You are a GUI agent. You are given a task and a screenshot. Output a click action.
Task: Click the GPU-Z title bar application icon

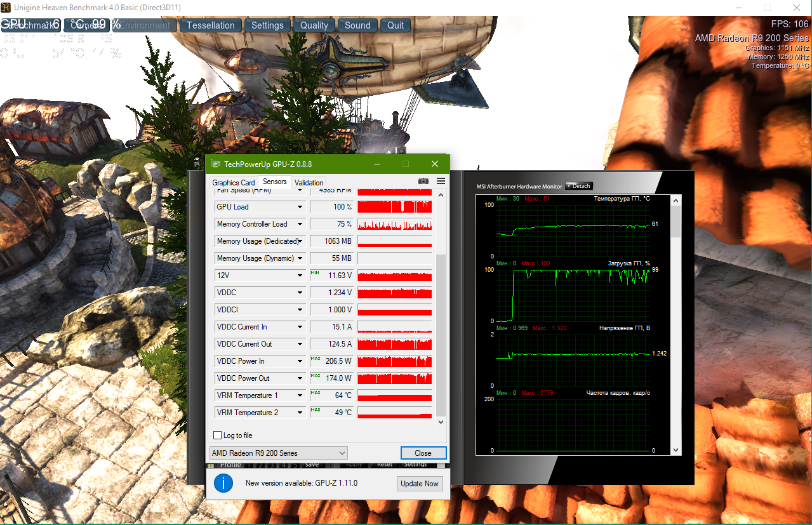coord(216,164)
